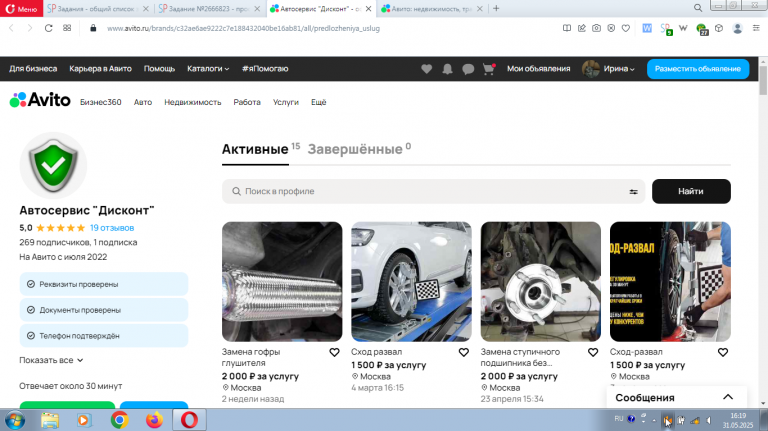Open Windows Explorer from taskbar
The width and height of the screenshot is (768, 431).
pyautogui.click(x=49, y=420)
